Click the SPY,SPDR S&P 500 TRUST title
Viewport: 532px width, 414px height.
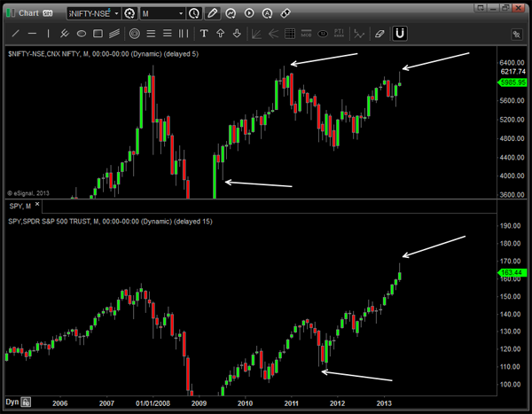110,222
